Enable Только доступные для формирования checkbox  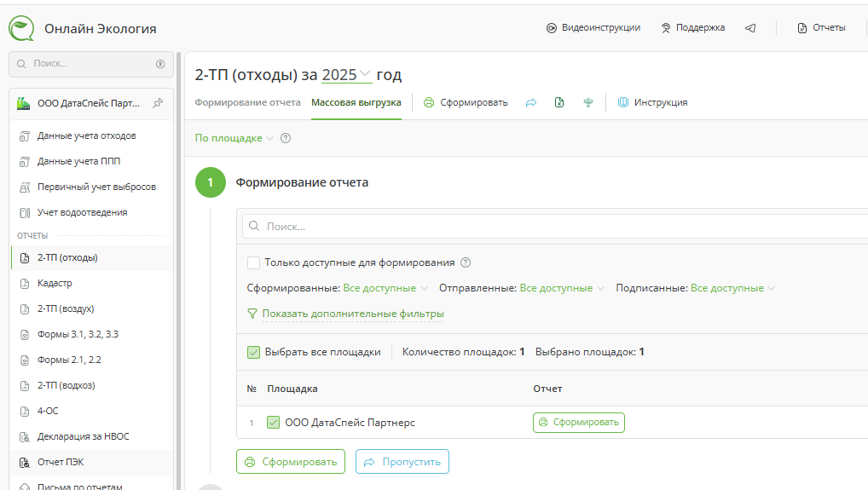(x=253, y=262)
